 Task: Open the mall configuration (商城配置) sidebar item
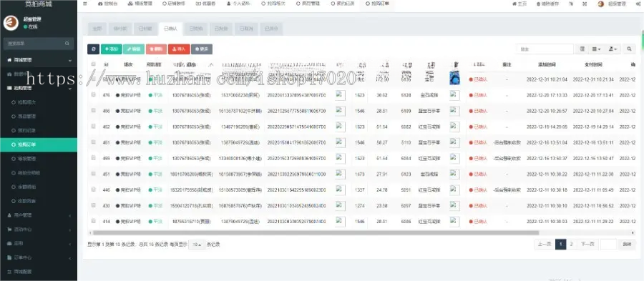click(39, 272)
